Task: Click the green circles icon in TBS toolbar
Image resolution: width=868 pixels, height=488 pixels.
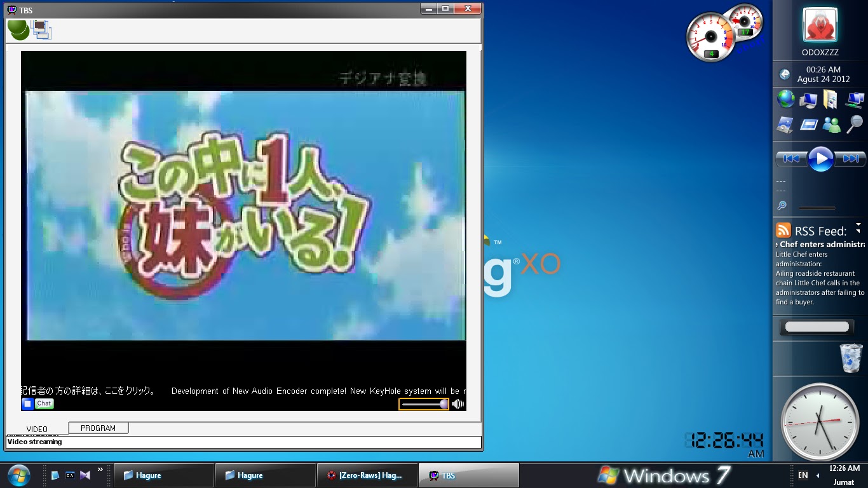Action: pos(18,29)
